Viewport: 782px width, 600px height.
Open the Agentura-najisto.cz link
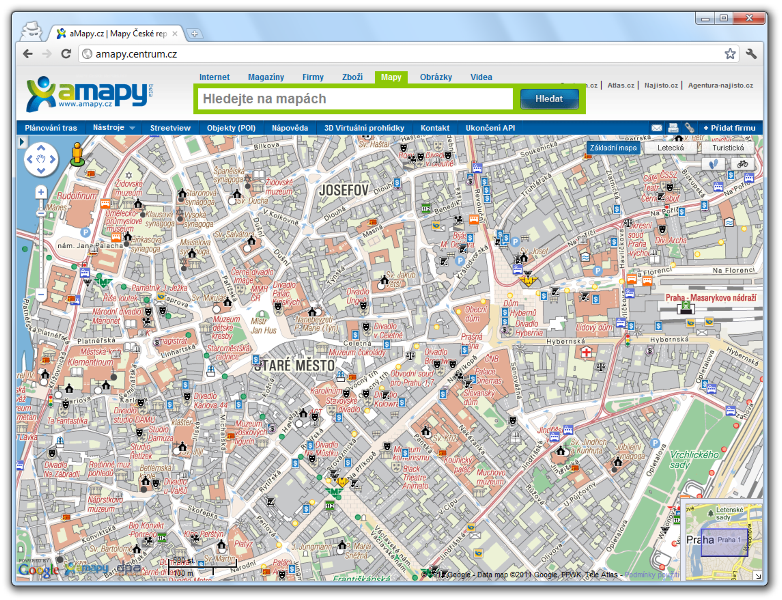[721, 85]
